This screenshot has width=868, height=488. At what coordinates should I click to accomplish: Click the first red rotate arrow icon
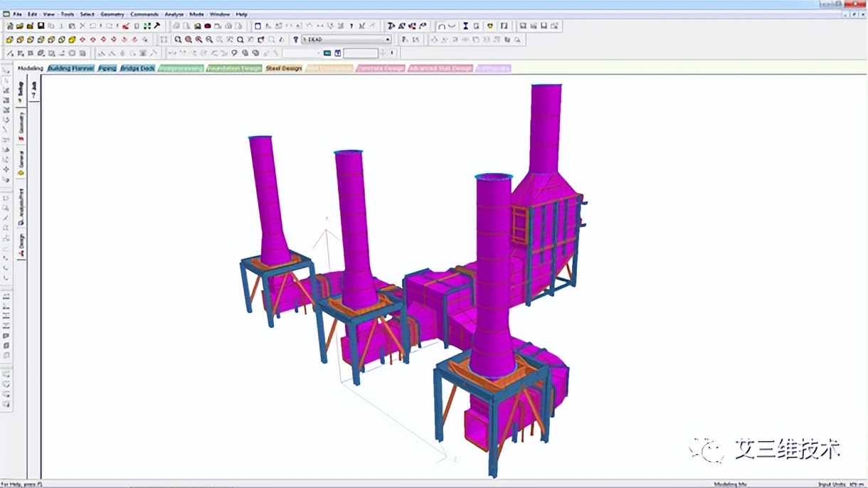tap(83, 40)
